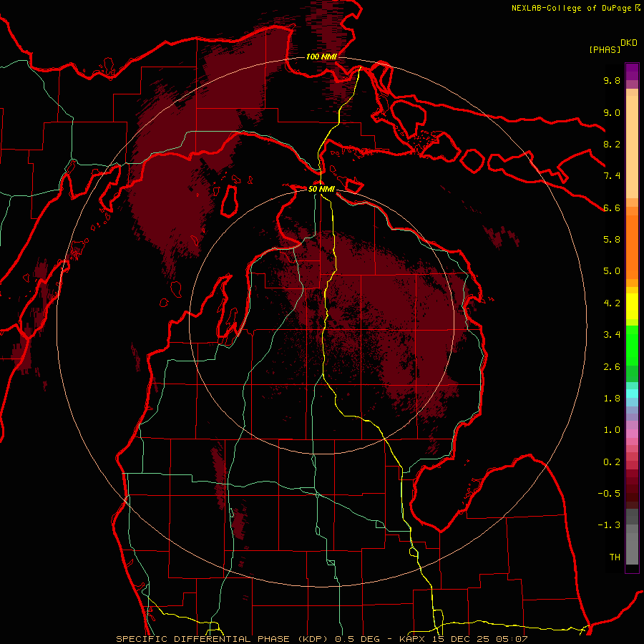Pick the bright yellow band of the color scale
Screen dimensions: 644x644
click(632, 306)
